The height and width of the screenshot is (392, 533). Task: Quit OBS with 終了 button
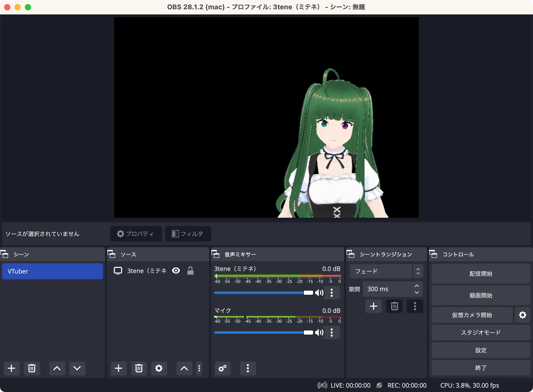481,368
